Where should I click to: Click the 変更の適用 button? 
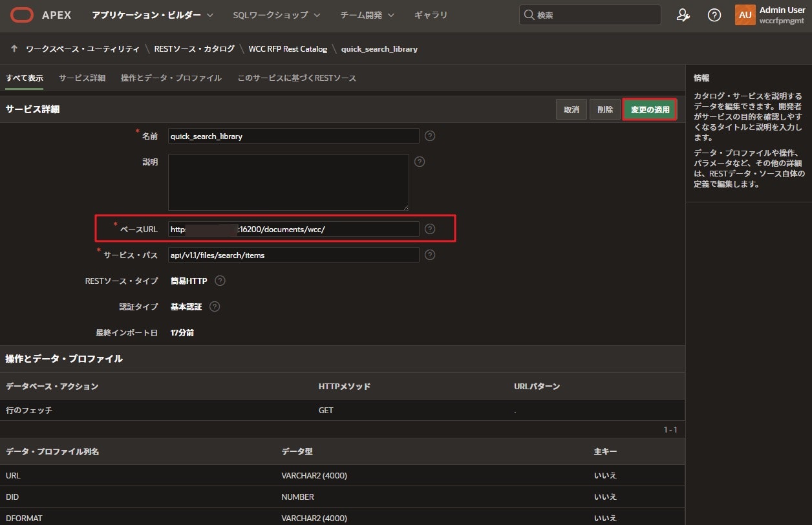point(650,109)
